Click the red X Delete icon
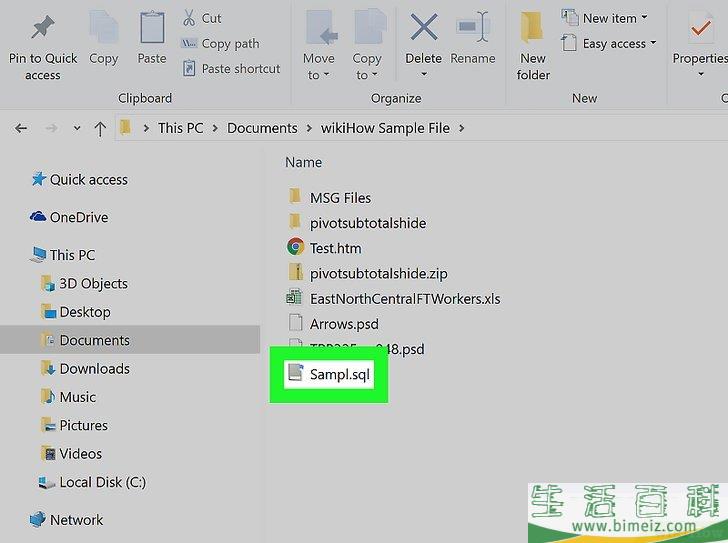 [x=424, y=28]
